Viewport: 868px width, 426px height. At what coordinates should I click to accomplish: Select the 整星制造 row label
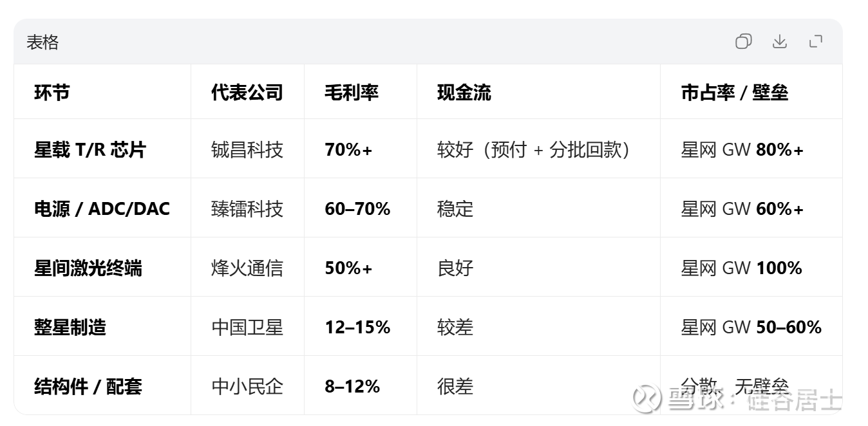pyautogui.click(x=70, y=328)
